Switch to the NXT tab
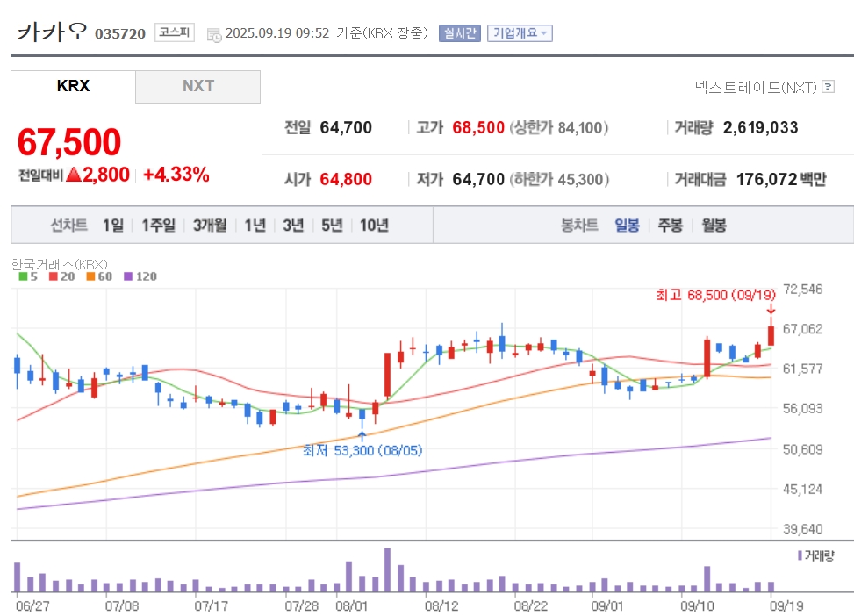 tap(197, 86)
